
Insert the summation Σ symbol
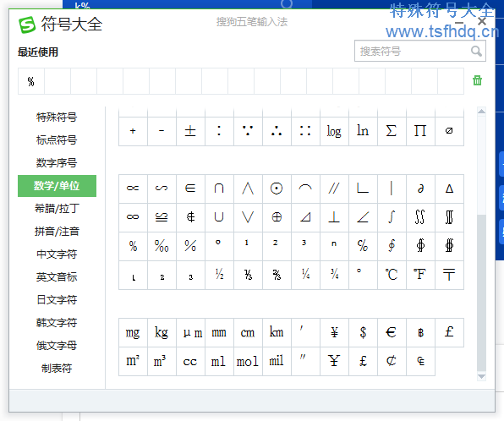pos(392,131)
